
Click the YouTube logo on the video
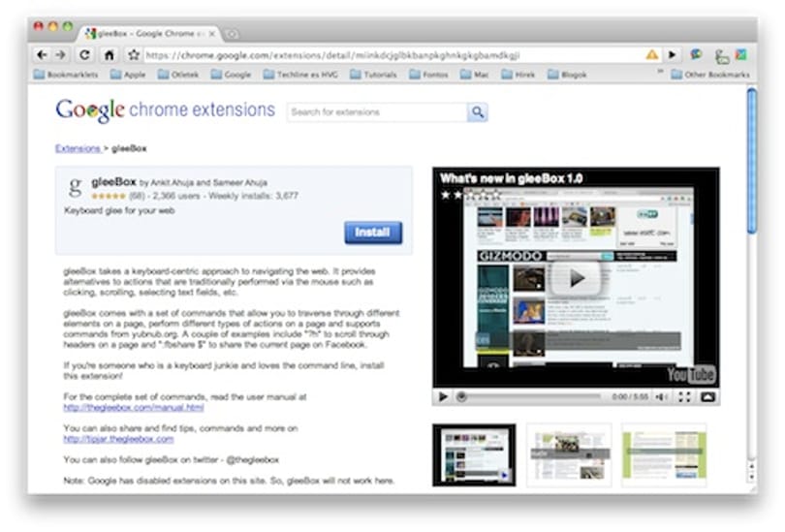691,374
